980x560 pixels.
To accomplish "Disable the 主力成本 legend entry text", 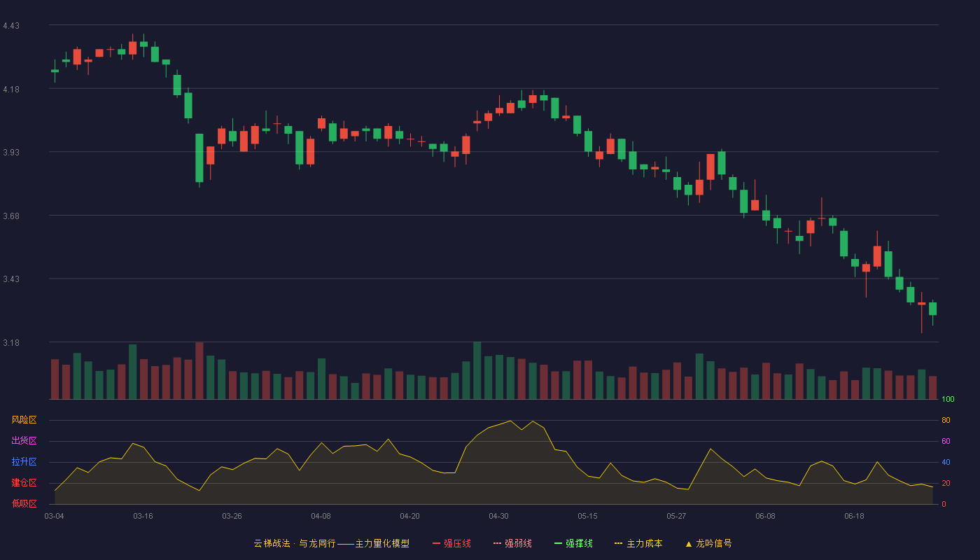I will click(x=644, y=543).
